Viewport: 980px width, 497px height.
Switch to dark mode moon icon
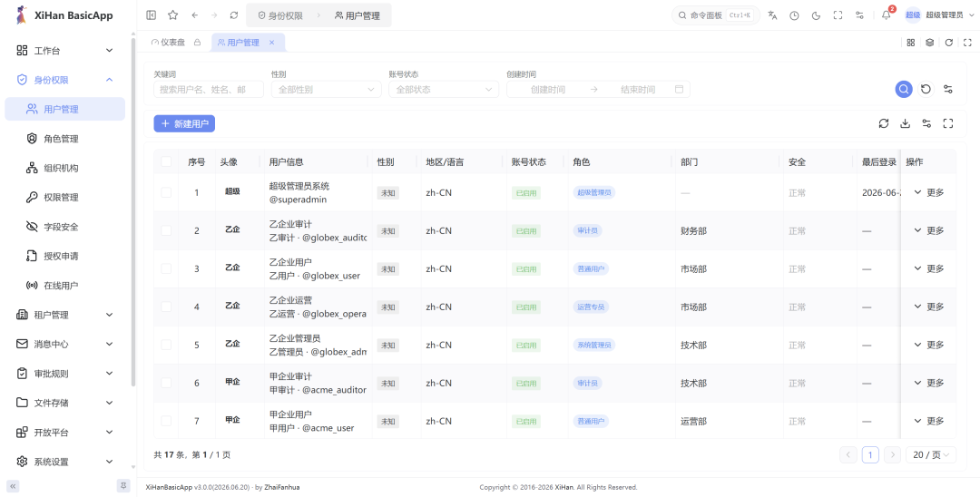point(817,15)
